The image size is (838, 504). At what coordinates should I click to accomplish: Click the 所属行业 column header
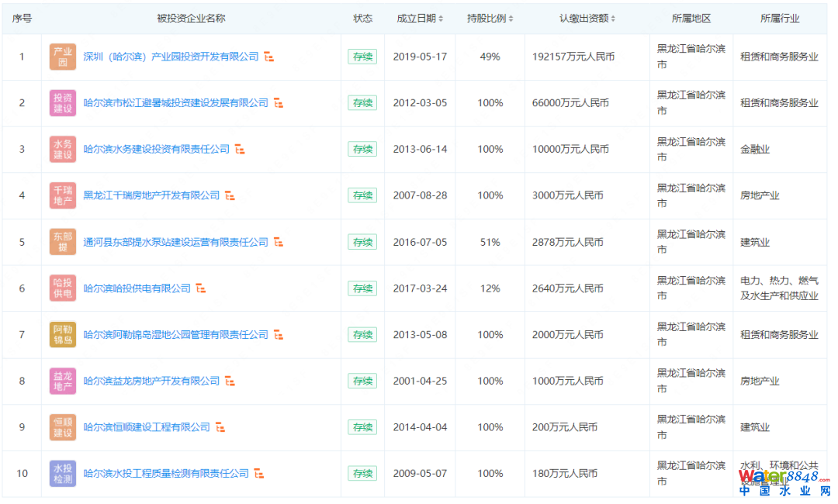pyautogui.click(x=780, y=19)
